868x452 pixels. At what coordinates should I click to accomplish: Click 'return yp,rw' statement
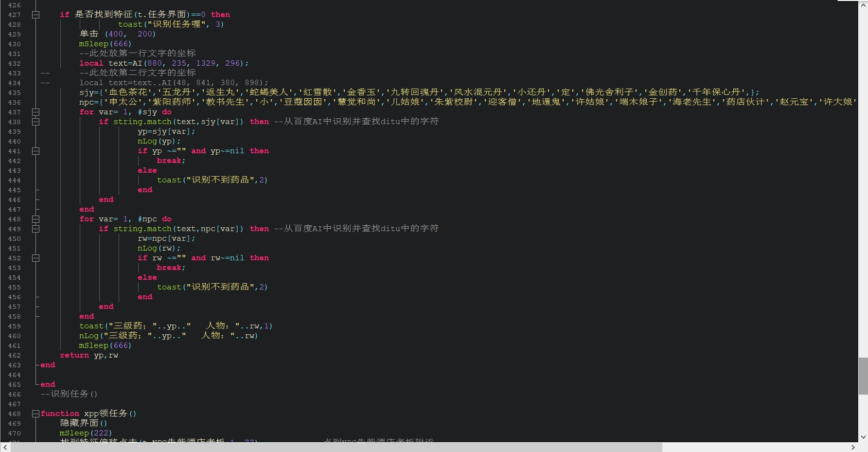point(89,355)
